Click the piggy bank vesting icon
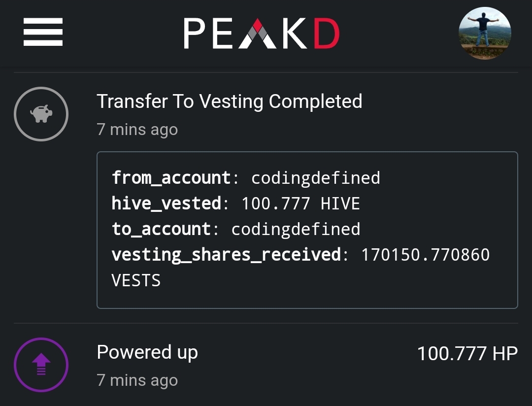 (41, 114)
